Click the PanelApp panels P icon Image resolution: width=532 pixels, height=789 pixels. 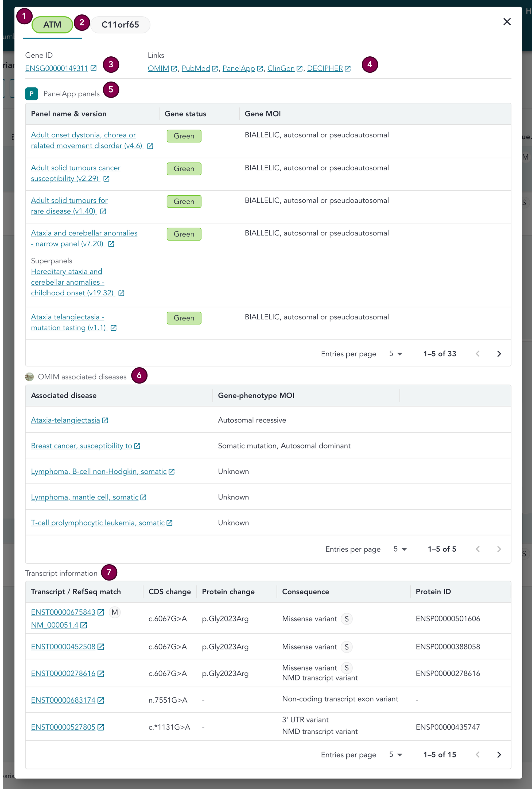coord(32,94)
